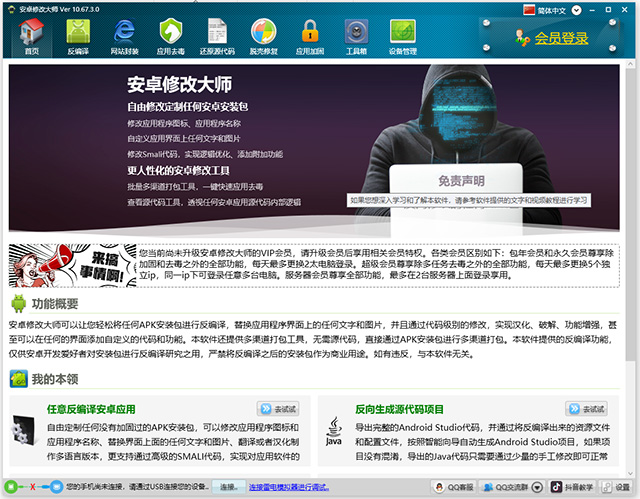Click the 连接 connect button
640x499 pixels.
pos(229,487)
